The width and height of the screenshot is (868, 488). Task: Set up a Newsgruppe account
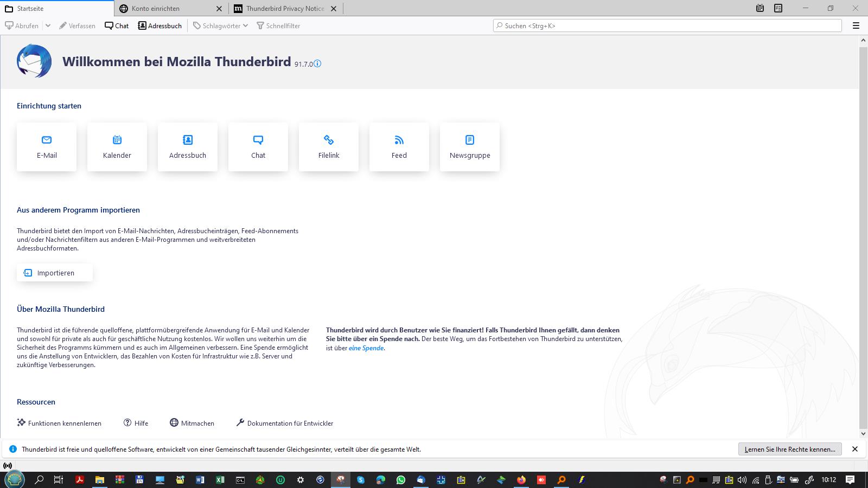tap(470, 147)
